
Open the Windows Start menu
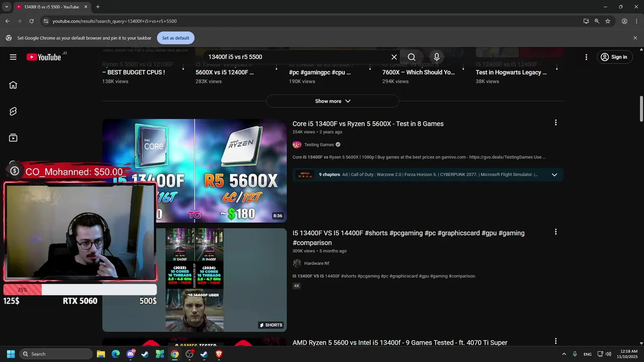click(x=11, y=354)
